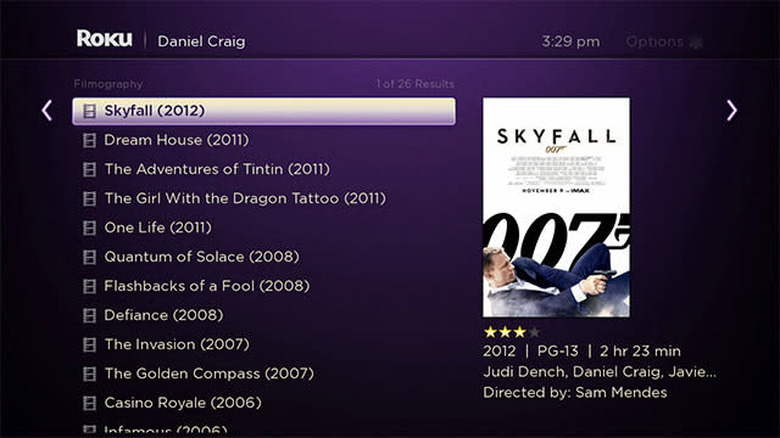This screenshot has width=780, height=438.
Task: Click the Skyfall movie poster
Action: tap(556, 207)
